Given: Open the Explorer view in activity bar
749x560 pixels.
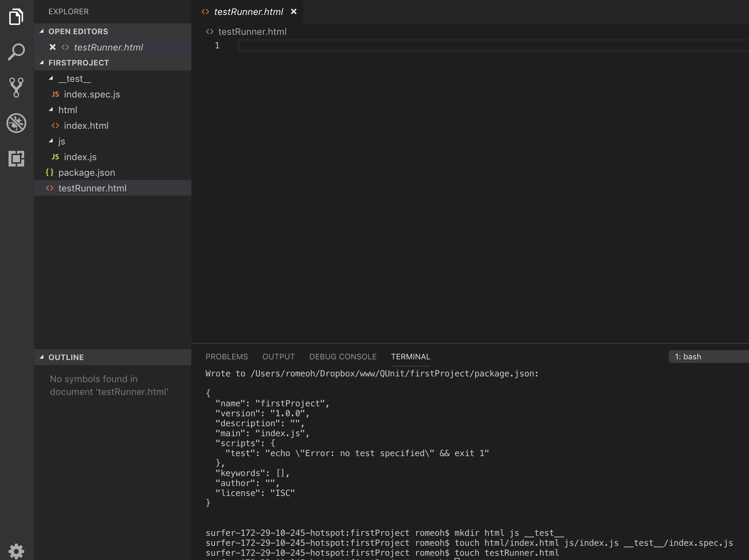Looking at the screenshot, I should coord(16,17).
